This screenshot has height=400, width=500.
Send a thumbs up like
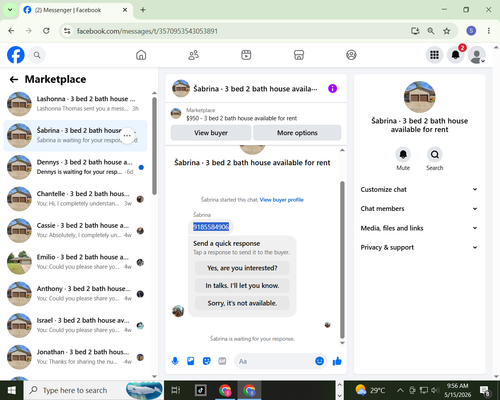tap(337, 361)
